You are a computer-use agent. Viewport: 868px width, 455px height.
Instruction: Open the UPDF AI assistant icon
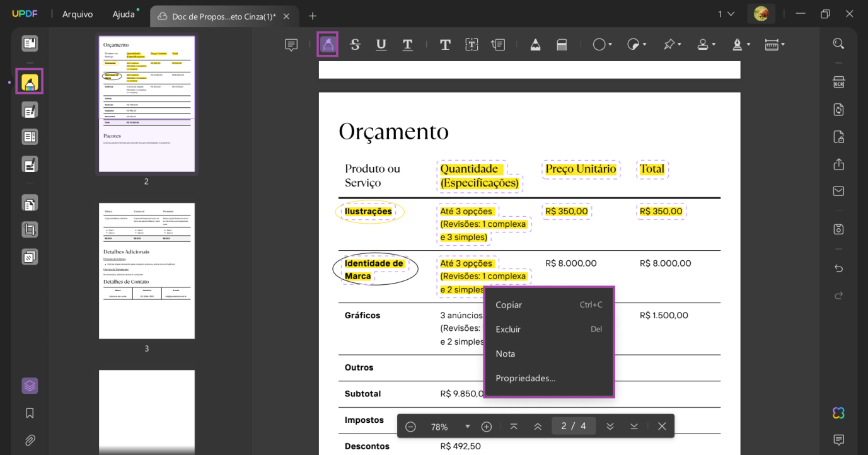(x=838, y=413)
